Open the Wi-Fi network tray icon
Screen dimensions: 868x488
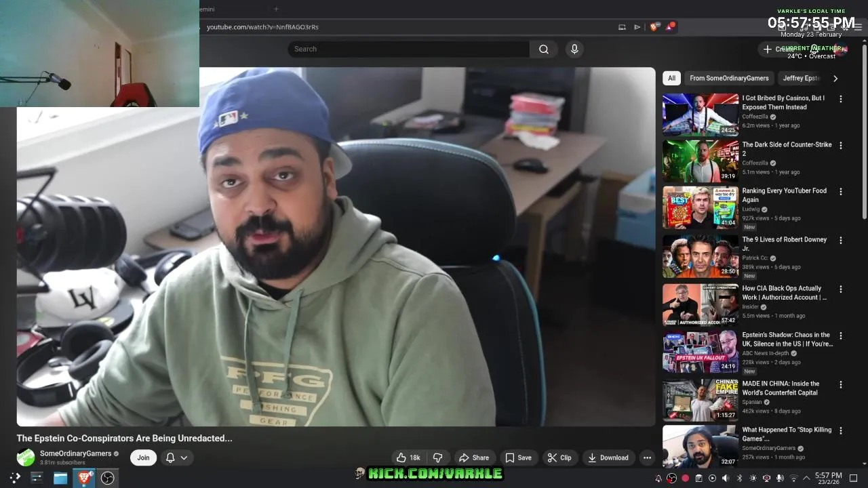coord(793,479)
